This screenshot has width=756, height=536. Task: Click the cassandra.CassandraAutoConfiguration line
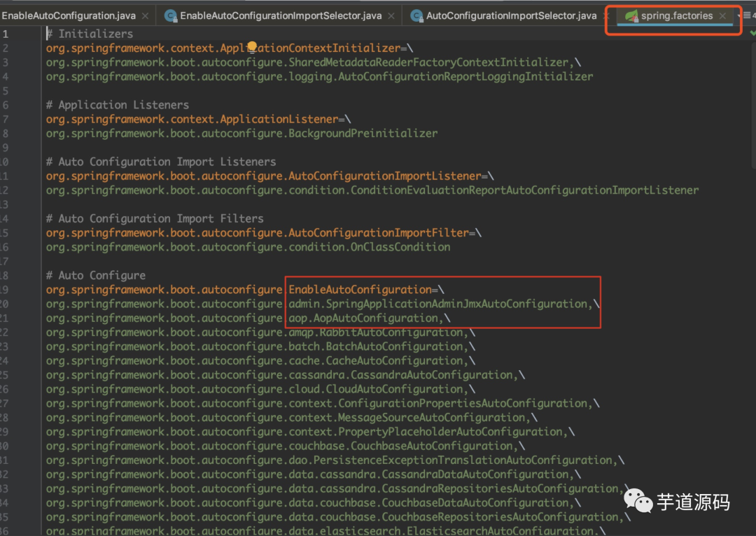point(286,375)
